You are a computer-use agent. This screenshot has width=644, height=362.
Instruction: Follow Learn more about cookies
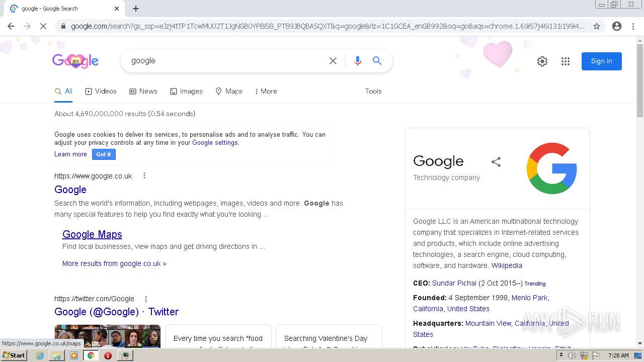[x=70, y=154]
